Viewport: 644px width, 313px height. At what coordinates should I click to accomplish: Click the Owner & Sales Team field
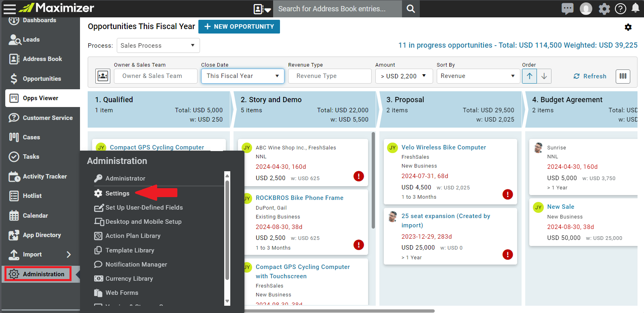pyautogui.click(x=156, y=76)
